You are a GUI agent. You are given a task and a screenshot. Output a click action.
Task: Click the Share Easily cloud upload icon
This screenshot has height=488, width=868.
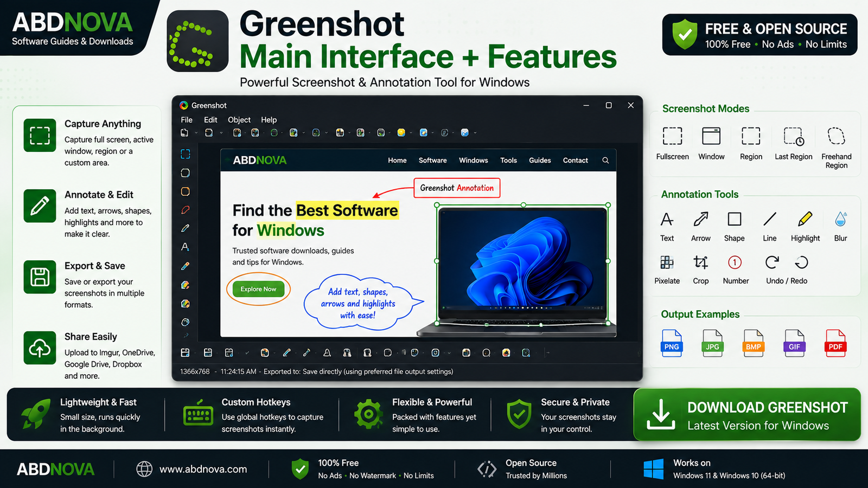tap(40, 348)
